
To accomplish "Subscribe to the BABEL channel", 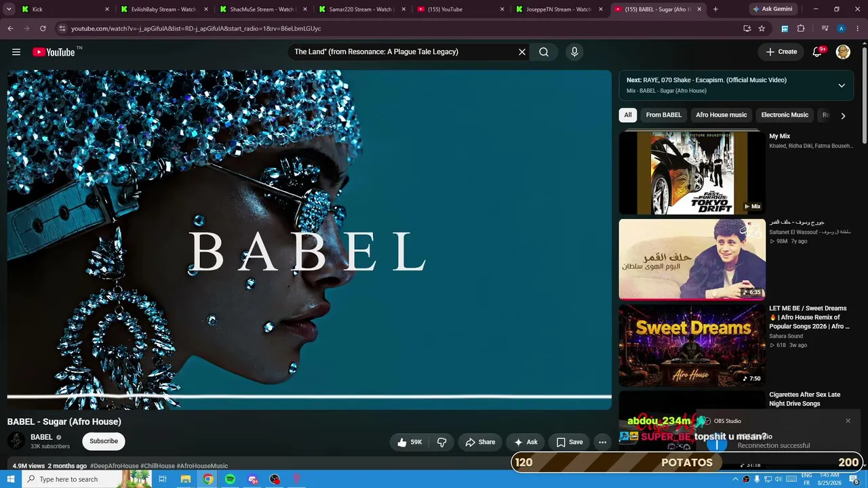I will (104, 441).
